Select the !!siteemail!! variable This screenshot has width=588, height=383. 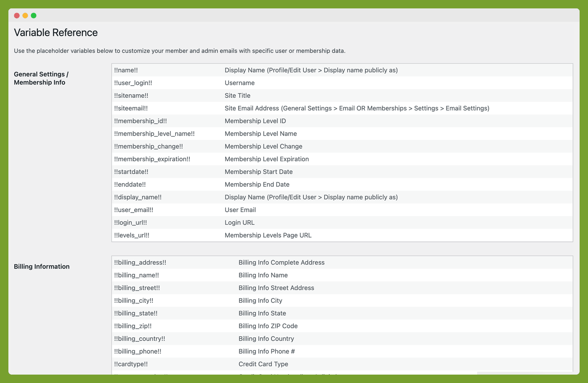[x=131, y=108]
